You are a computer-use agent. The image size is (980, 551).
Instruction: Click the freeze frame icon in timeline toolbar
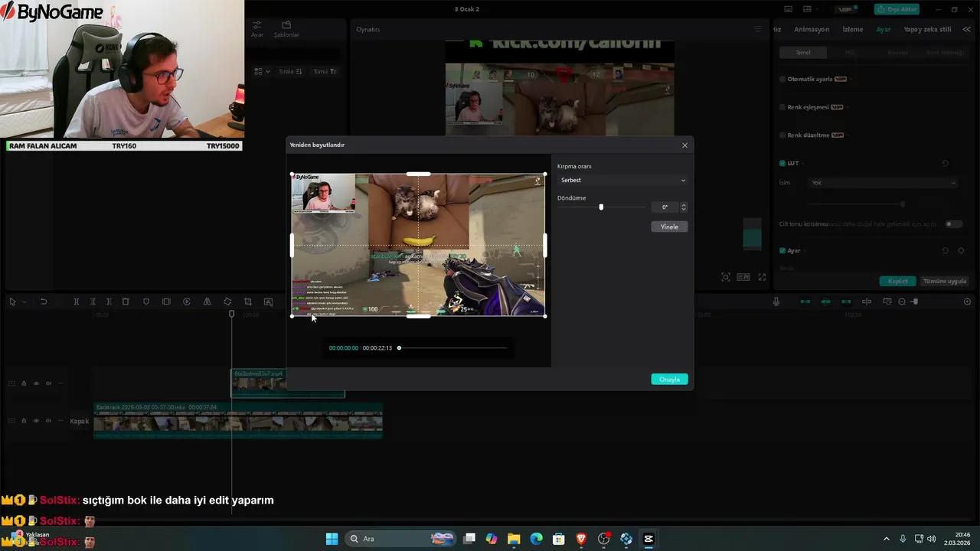pos(166,302)
